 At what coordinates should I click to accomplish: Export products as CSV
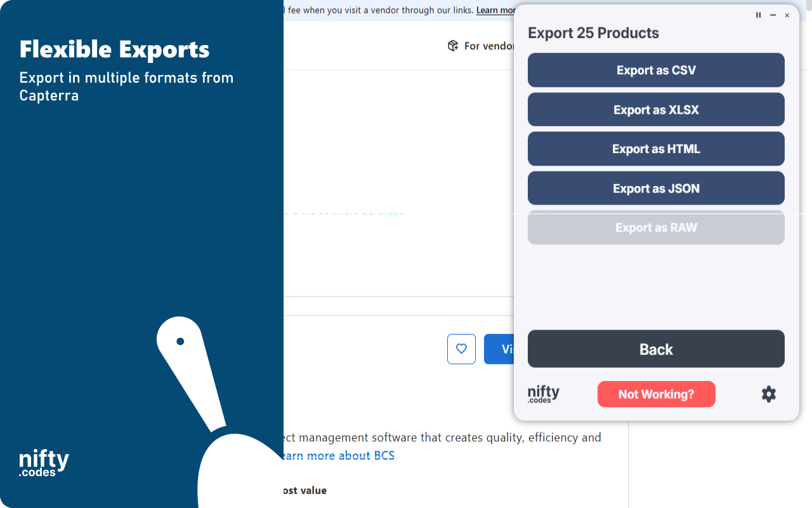point(656,70)
